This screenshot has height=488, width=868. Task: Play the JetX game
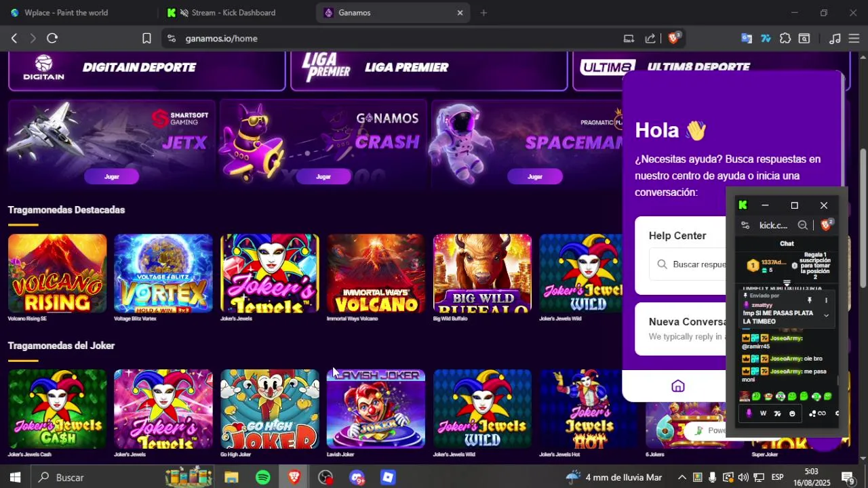pyautogui.click(x=112, y=176)
